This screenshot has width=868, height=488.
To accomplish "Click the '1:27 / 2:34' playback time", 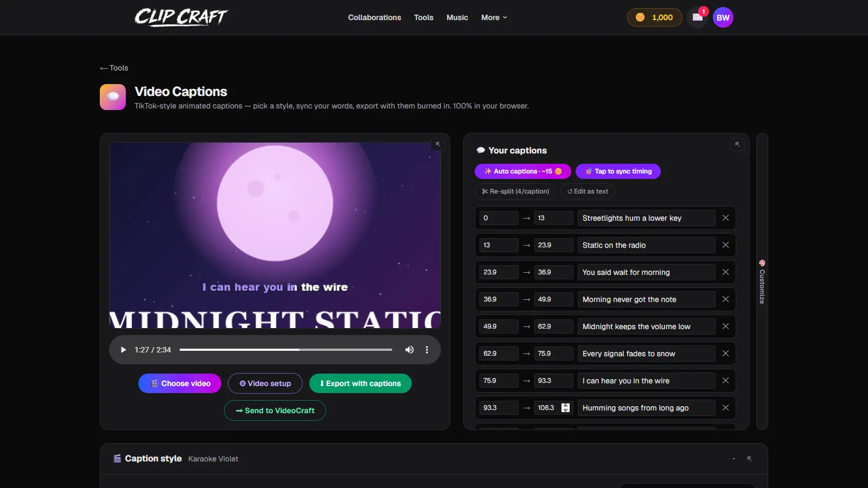I will [152, 350].
